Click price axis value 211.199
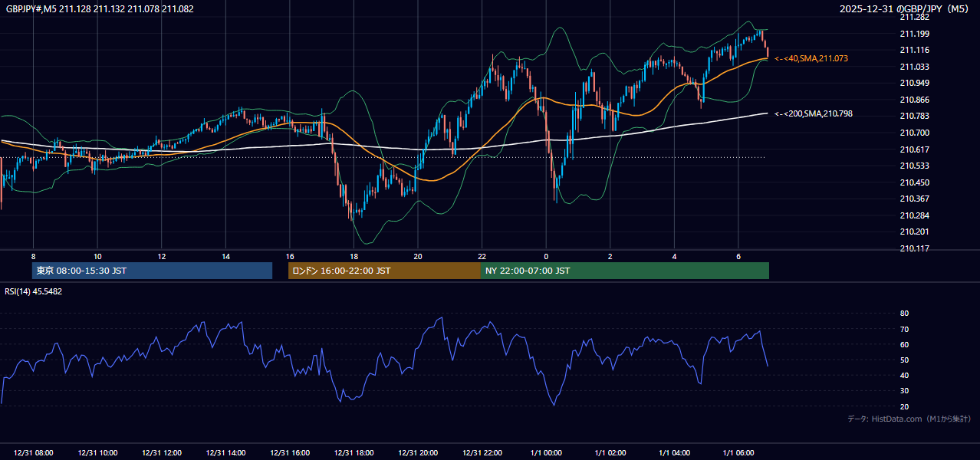This screenshot has width=980, height=460. click(914, 34)
